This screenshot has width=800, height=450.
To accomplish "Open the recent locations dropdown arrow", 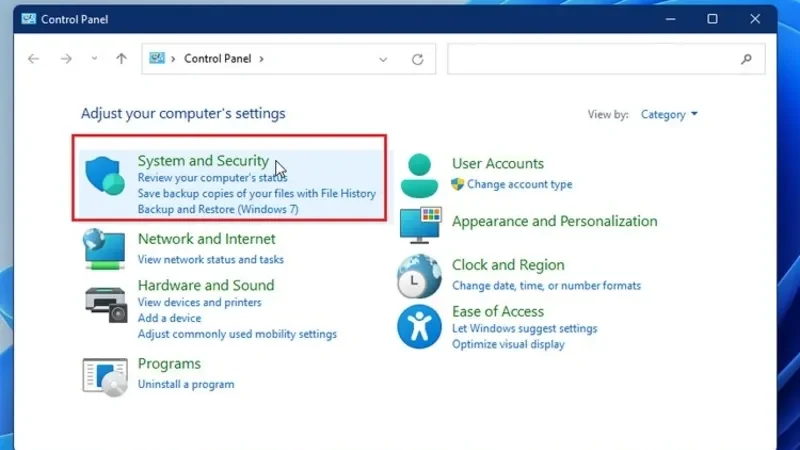I will pos(94,59).
